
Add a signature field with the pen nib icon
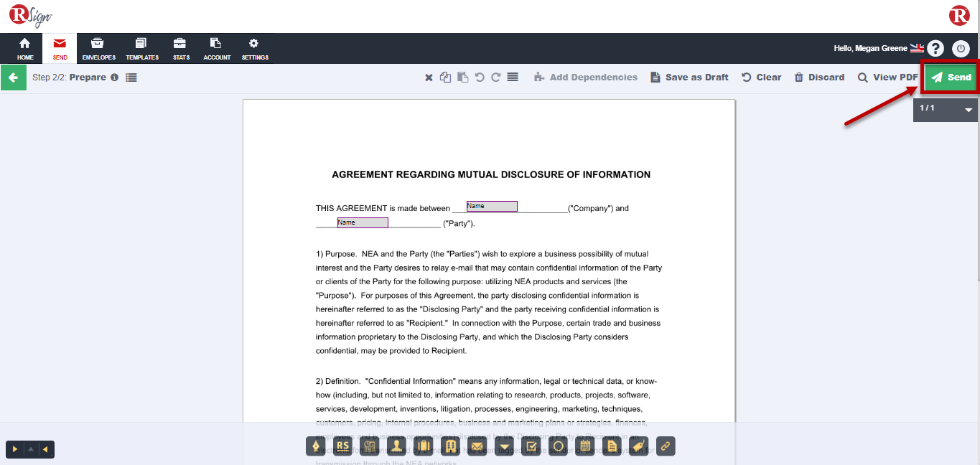[316, 446]
